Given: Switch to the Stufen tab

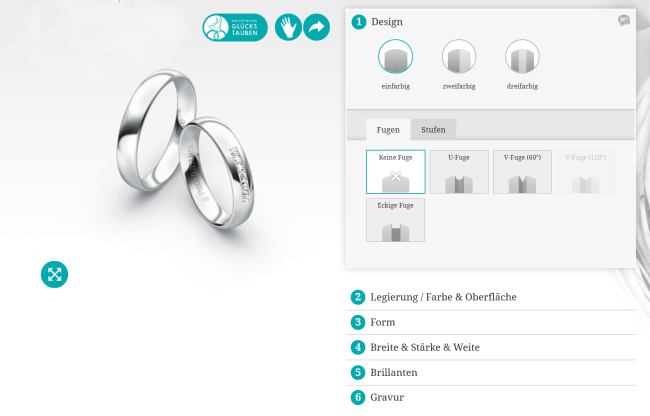Looking at the screenshot, I should point(433,130).
